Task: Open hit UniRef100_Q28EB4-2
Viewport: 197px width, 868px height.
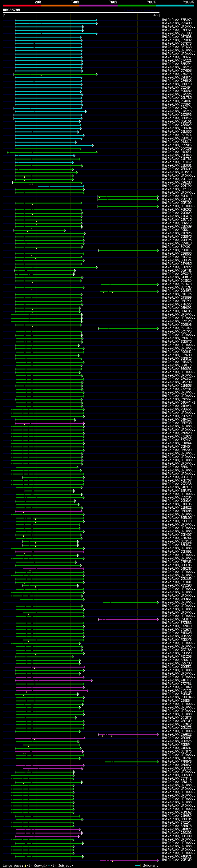Action: click(x=179, y=697)
